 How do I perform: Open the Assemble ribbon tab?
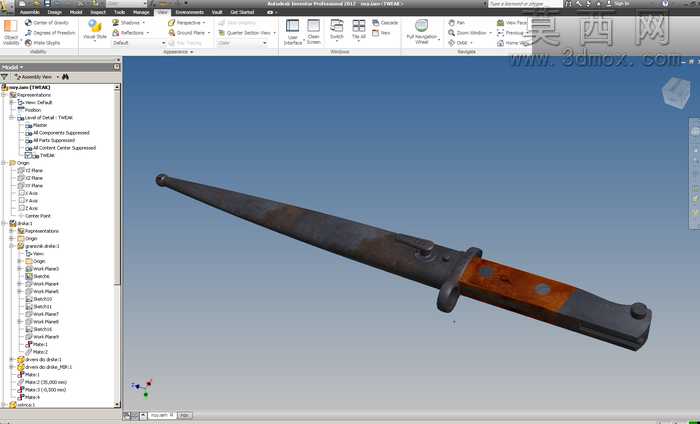tap(30, 12)
